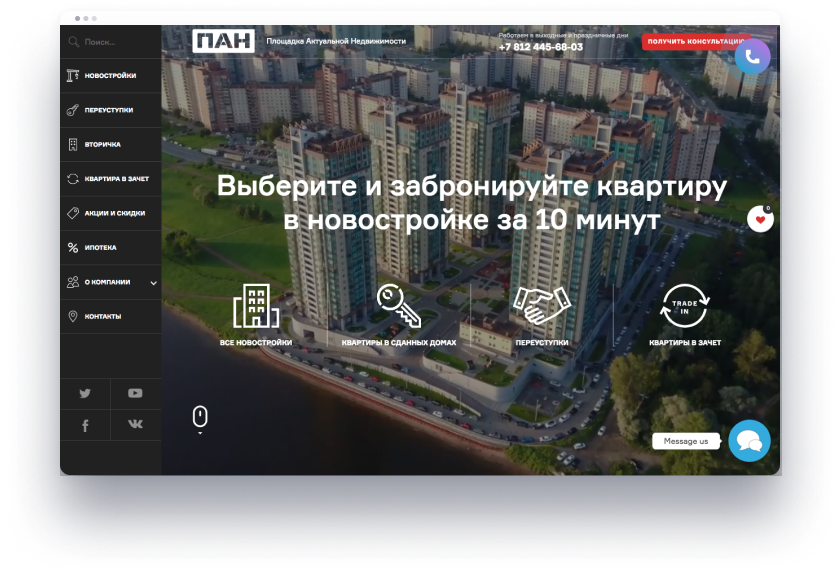Screen dimensions: 840x575
Task: Open the Переуступки link under the handshake
Action: [x=542, y=342]
